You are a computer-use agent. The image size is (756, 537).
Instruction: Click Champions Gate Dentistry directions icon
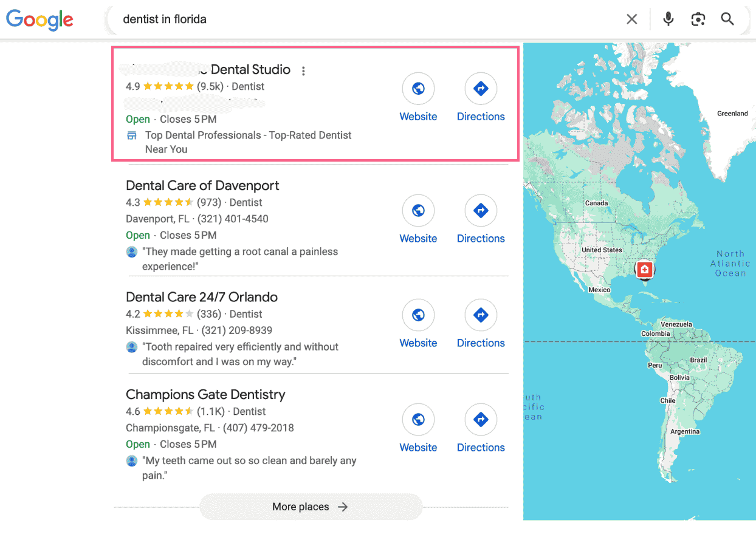click(481, 420)
